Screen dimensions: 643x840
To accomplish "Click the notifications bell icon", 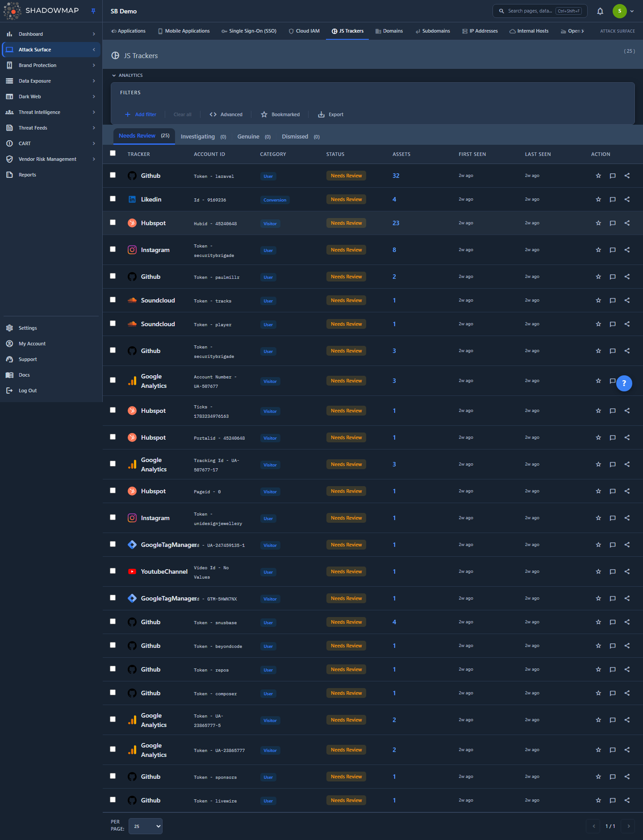I will [x=600, y=11].
